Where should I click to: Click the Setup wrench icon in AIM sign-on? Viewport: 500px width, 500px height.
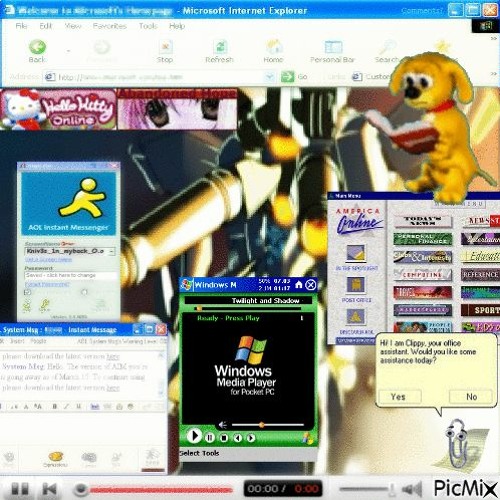click(45, 305)
